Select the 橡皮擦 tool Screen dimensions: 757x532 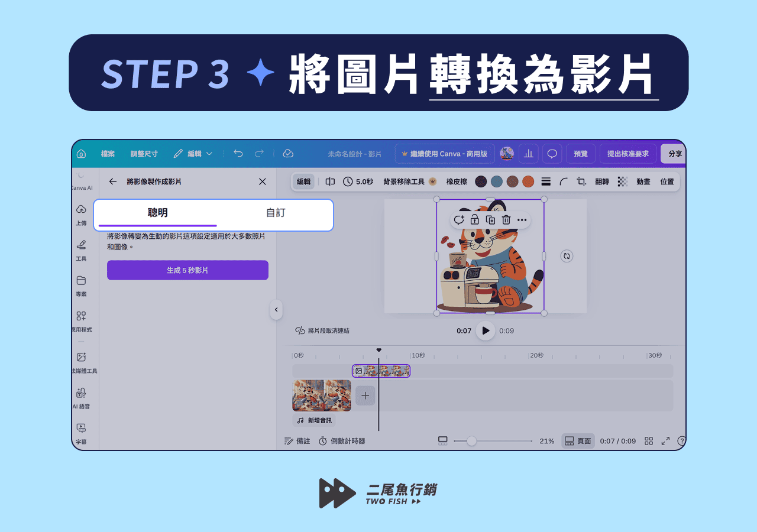pos(457,181)
